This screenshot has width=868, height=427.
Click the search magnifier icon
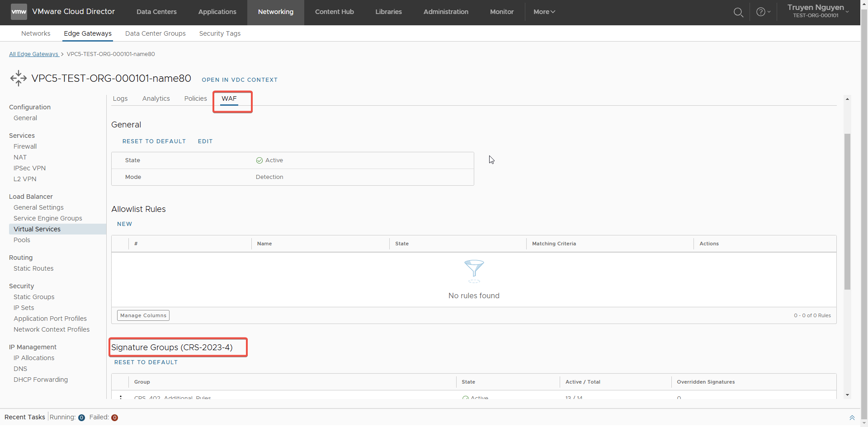738,12
